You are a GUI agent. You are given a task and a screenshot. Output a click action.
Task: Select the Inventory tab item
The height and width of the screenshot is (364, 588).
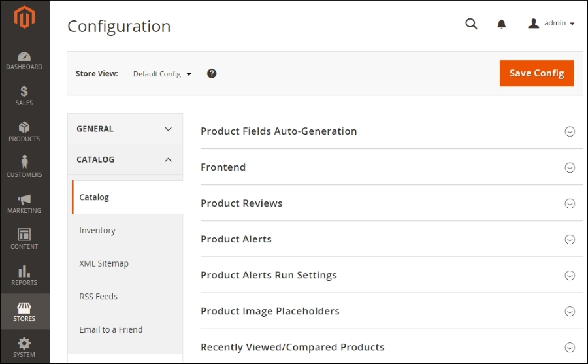tap(97, 231)
